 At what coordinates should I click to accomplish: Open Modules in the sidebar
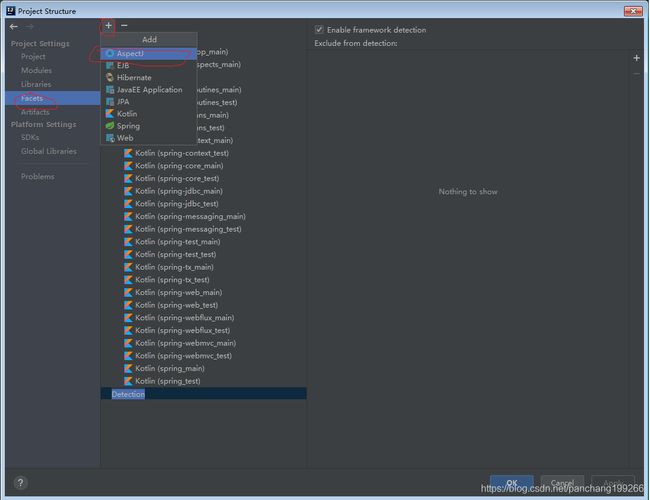(36, 70)
